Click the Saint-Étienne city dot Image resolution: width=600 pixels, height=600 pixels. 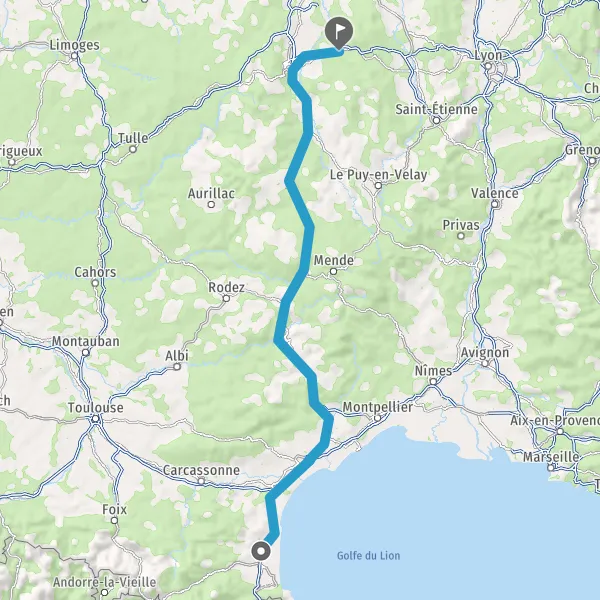coord(436,121)
